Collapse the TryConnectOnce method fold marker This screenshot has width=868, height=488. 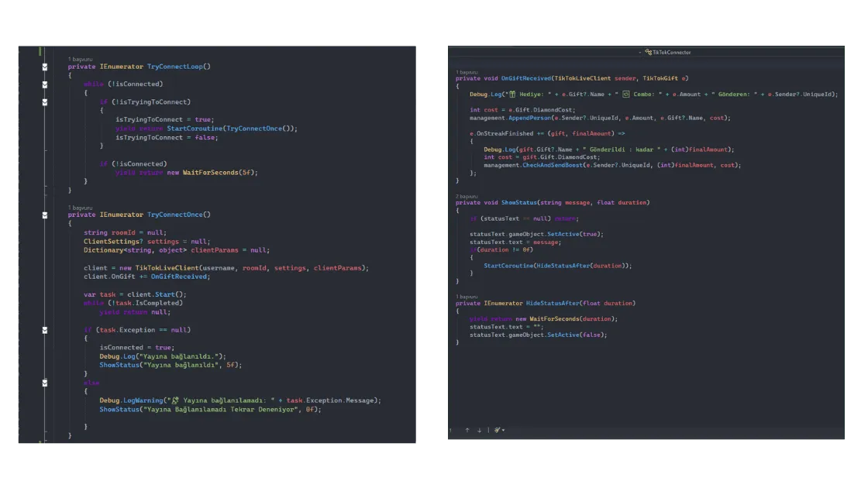point(45,215)
